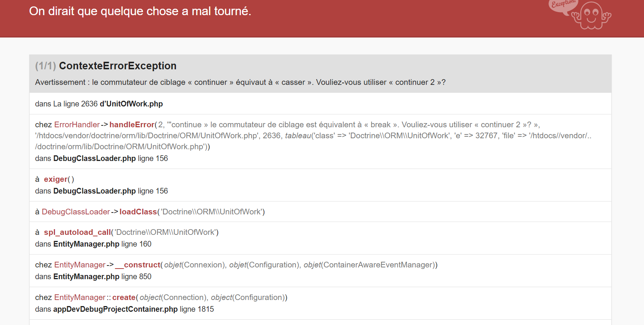Image resolution: width=644 pixels, height=325 pixels.
Task: Open the ErrorHandler class link
Action: (77, 125)
